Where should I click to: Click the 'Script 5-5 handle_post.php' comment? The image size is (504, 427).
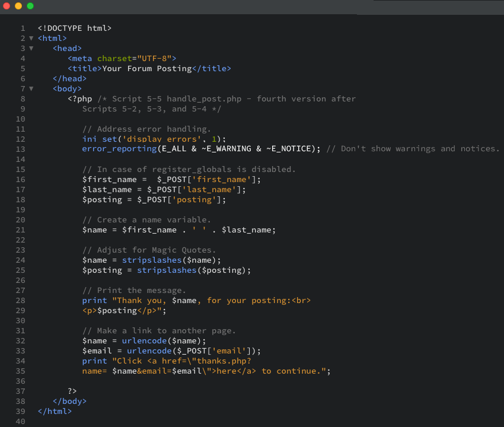177,98
